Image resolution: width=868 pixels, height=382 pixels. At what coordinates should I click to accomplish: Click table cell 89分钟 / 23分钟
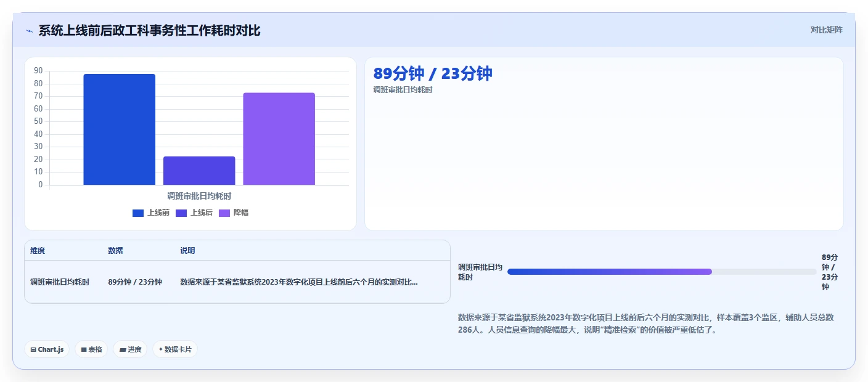tap(135, 282)
